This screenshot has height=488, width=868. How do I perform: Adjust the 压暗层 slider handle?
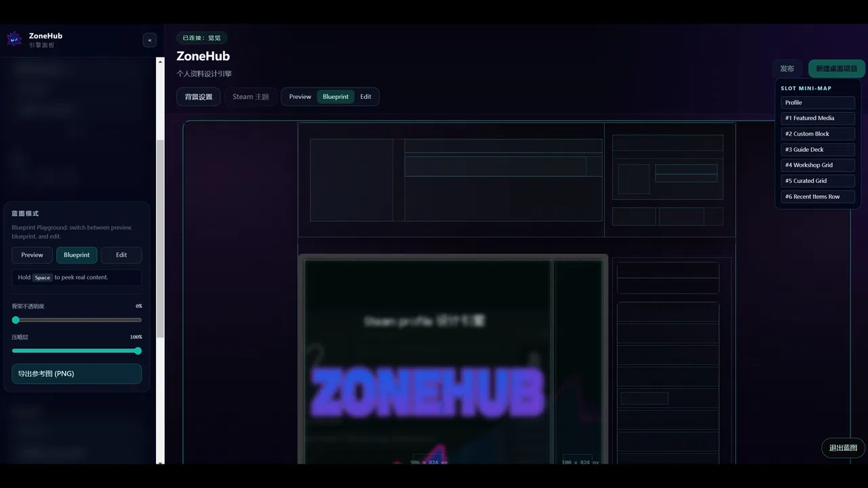[138, 351]
